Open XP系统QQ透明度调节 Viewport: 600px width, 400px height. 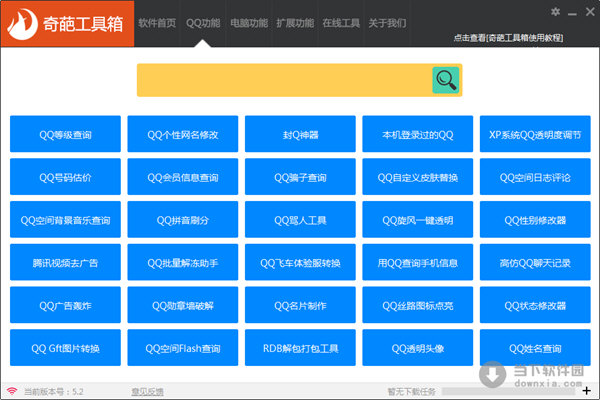(535, 134)
